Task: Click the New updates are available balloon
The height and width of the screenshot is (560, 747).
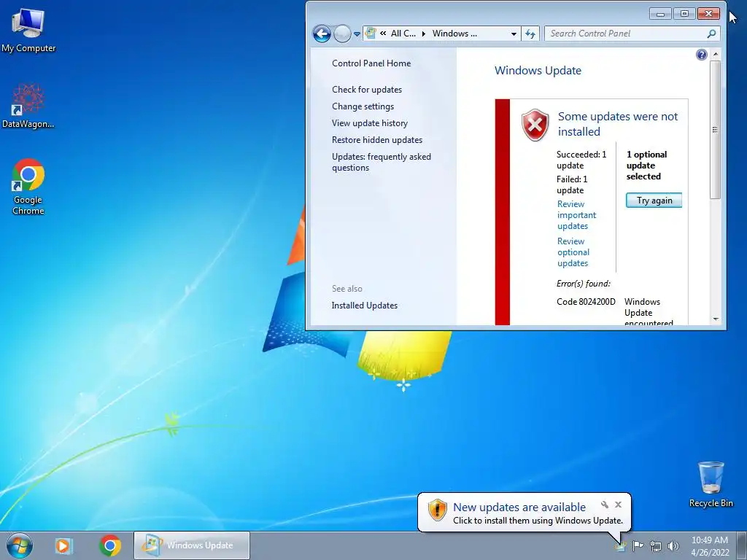Action: point(524,513)
